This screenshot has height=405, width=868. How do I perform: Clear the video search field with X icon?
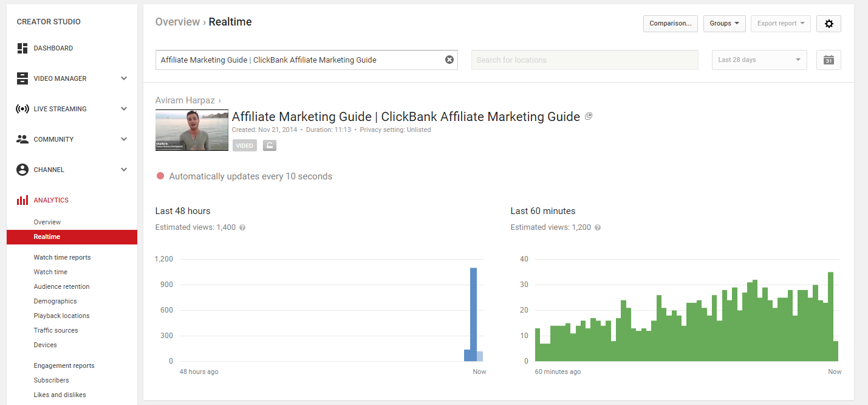[x=449, y=60]
